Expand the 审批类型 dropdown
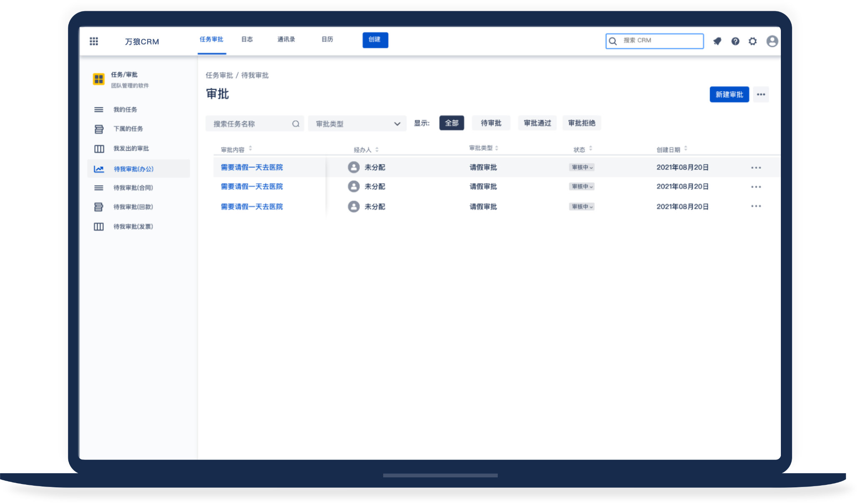 (x=357, y=124)
